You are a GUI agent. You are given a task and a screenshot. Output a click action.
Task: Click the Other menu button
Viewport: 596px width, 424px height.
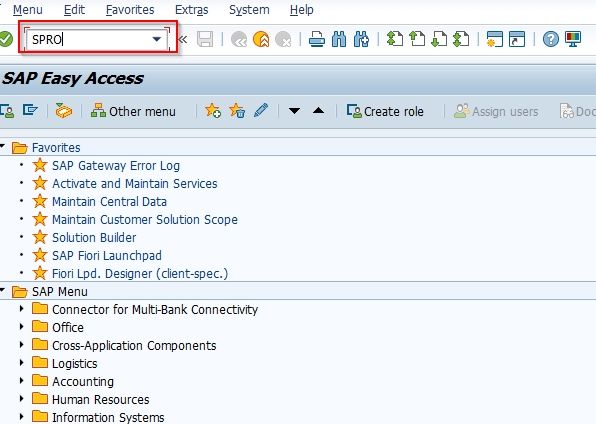[133, 111]
